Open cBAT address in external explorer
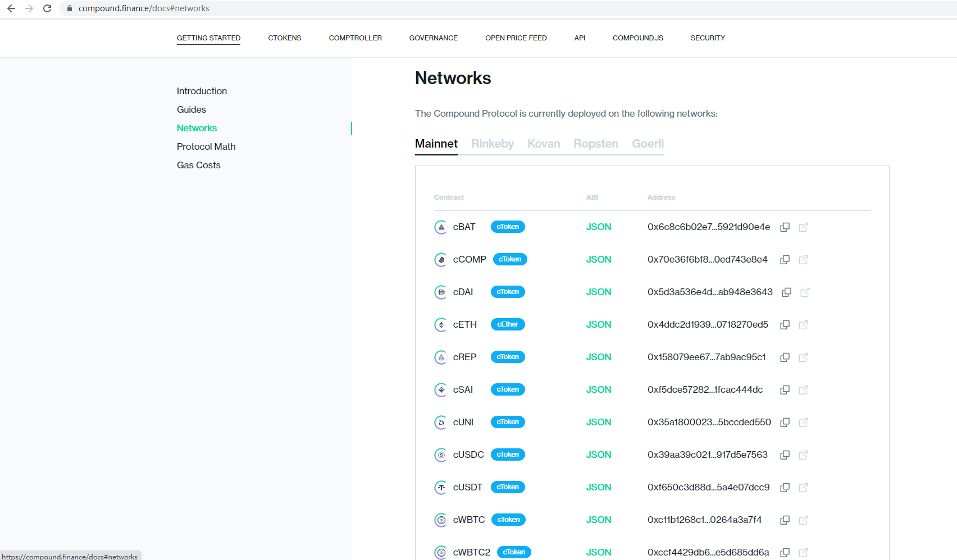 804,227
